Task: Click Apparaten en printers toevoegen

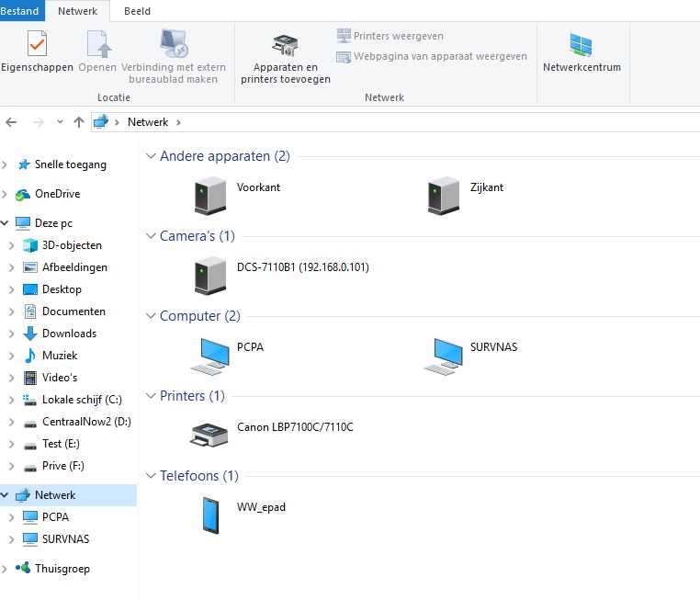Action: point(286,59)
